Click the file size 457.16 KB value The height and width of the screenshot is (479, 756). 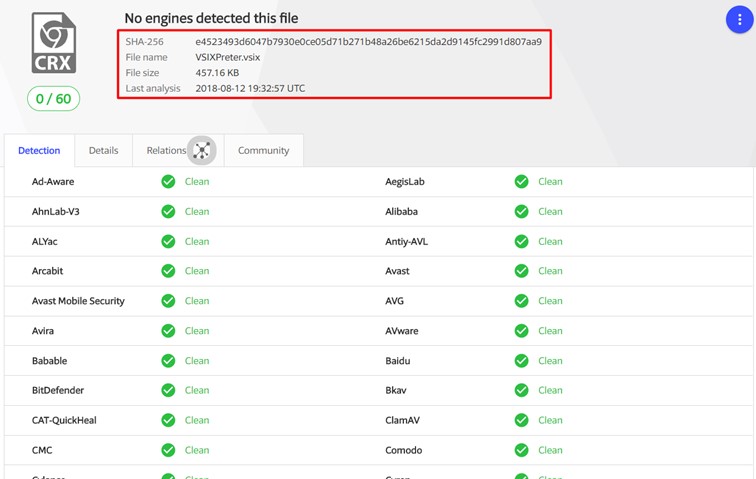point(217,73)
